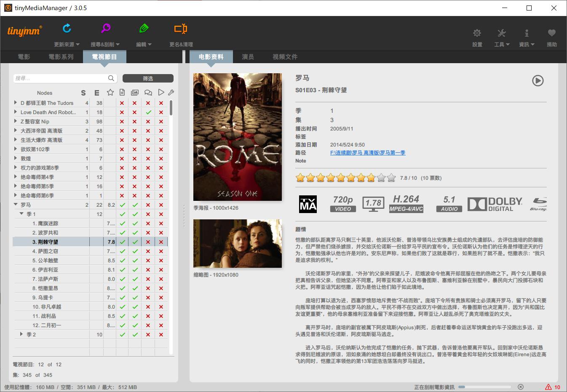The height and width of the screenshot is (392, 567).
Task: Open the tools wrench icon menu
Action: click(x=501, y=33)
